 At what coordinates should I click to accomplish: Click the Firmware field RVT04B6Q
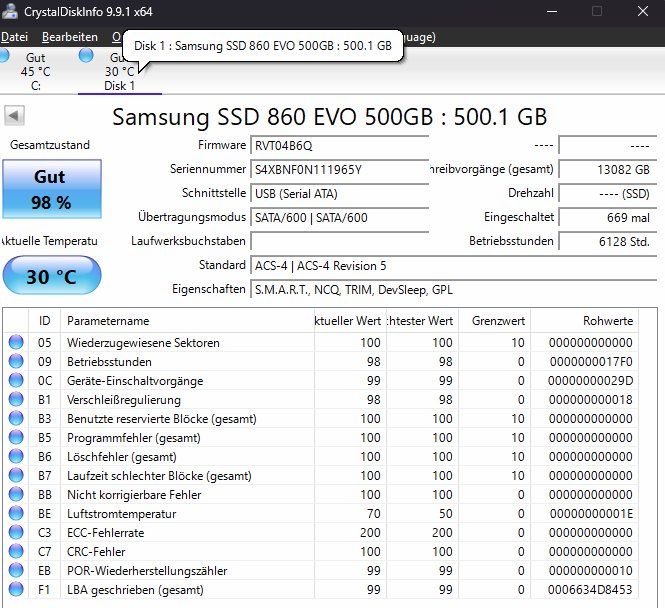[339, 146]
